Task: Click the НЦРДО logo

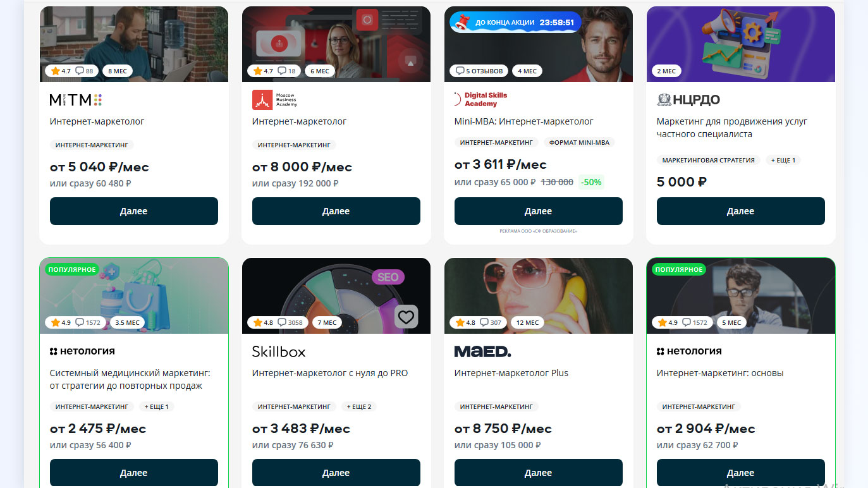Action: point(688,100)
